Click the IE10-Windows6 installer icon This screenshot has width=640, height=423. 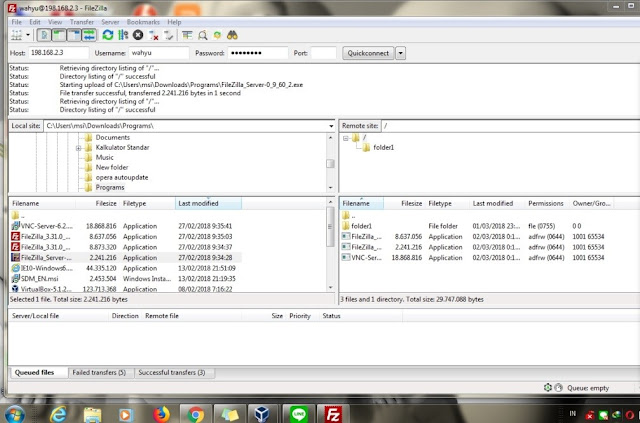[15, 268]
